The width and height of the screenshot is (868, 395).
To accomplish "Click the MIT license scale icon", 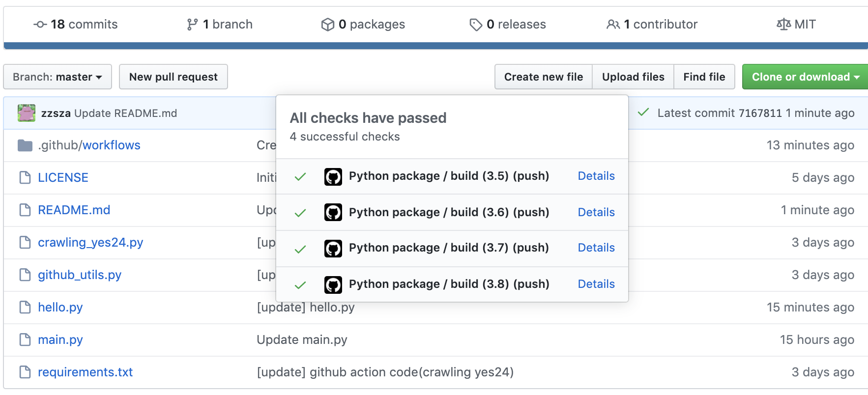I will click(x=783, y=25).
